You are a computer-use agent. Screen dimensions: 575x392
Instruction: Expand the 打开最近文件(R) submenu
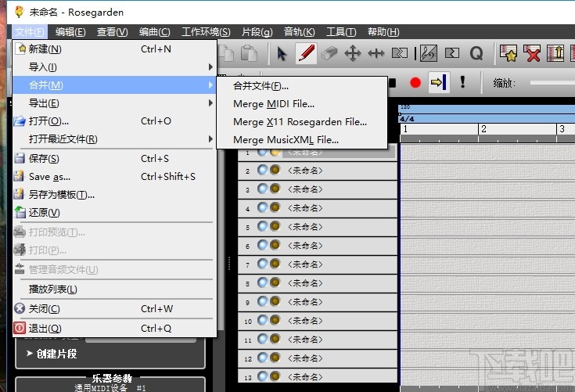tap(114, 139)
